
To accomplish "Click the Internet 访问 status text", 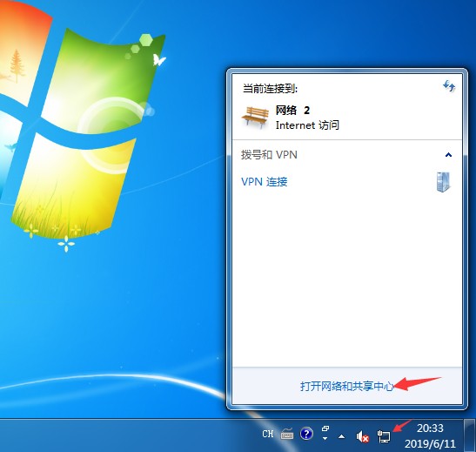I will coord(307,125).
